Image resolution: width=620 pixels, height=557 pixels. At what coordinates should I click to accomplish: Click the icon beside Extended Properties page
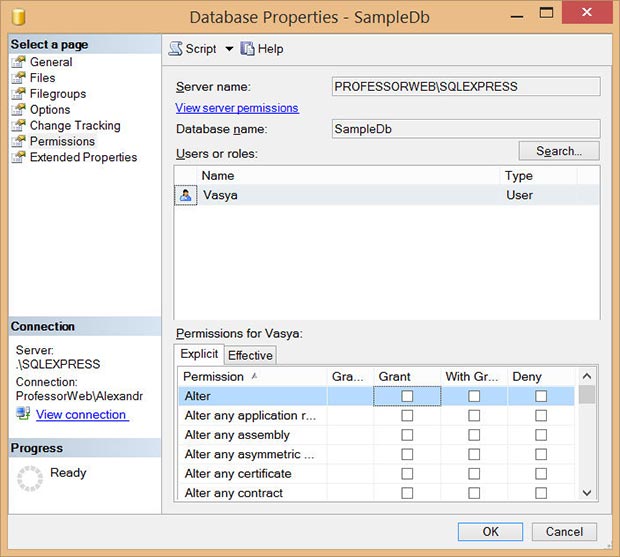pyautogui.click(x=19, y=157)
